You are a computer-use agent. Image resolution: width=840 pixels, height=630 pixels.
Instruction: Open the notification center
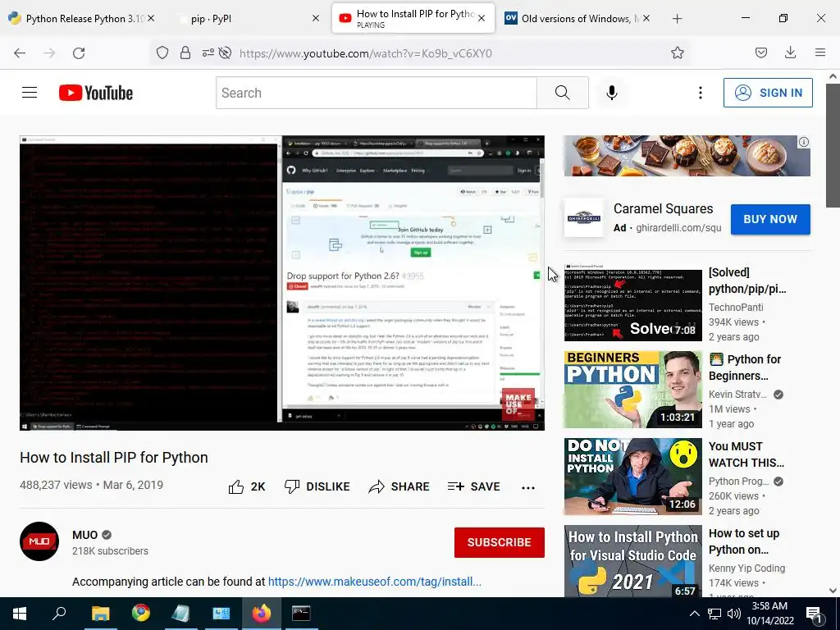(x=815, y=614)
